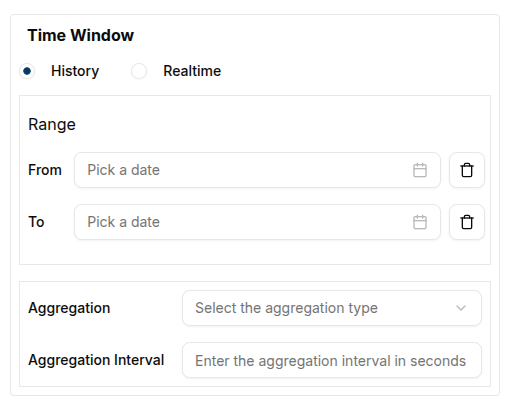
Task: Click the Time Window heading
Action: (81, 35)
